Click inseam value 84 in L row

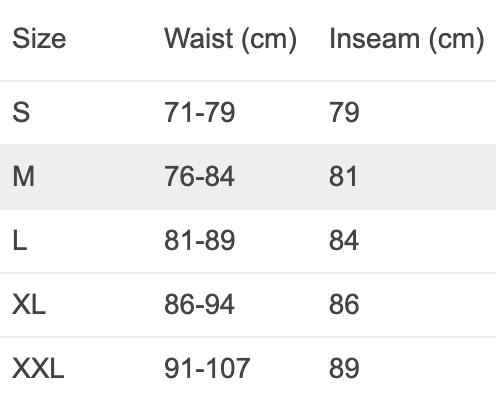tap(344, 240)
